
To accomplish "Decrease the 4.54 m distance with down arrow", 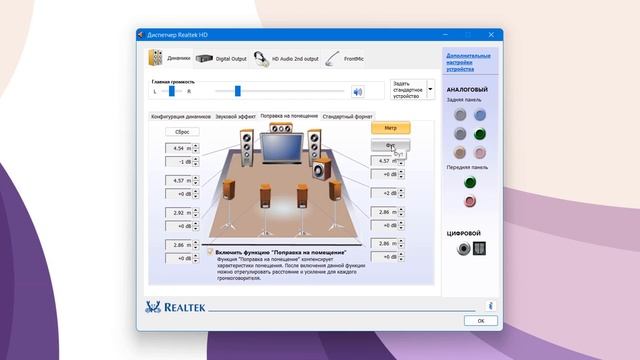I will point(196,151).
